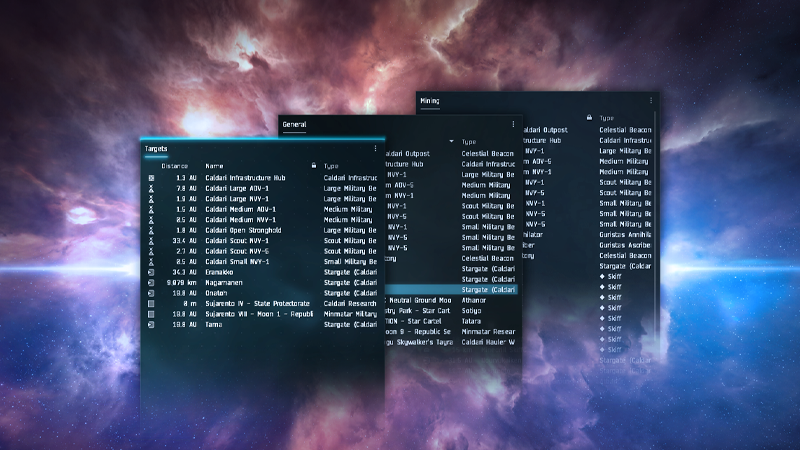Select the Caldari Open Stronghold name
800x450 pixels.
(243, 230)
